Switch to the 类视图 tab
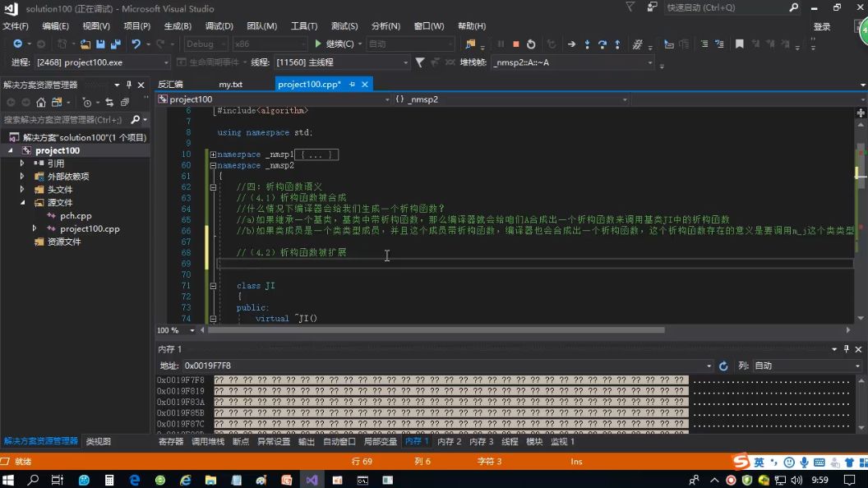This screenshot has height=488, width=868. coord(99,441)
